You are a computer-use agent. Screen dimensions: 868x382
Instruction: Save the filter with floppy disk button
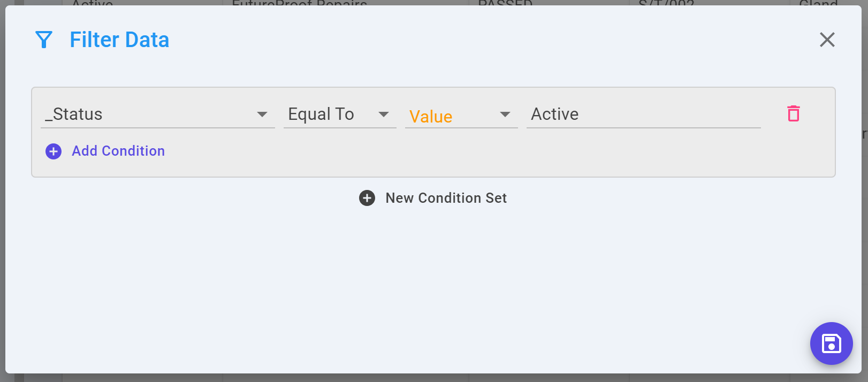point(831,343)
